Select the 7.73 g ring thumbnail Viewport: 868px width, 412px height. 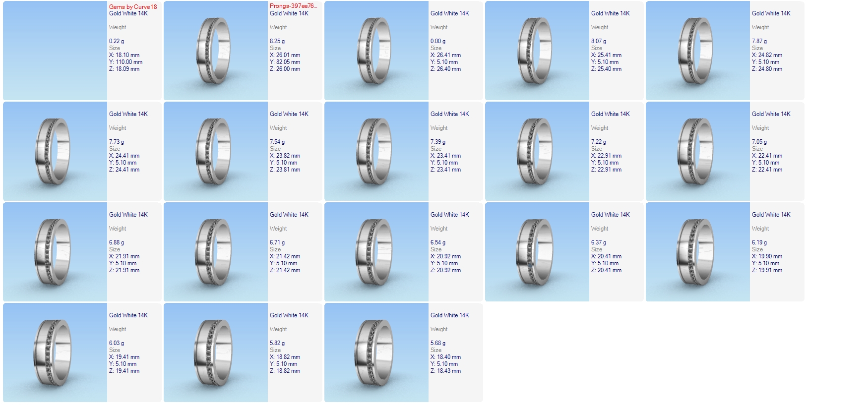(x=55, y=151)
